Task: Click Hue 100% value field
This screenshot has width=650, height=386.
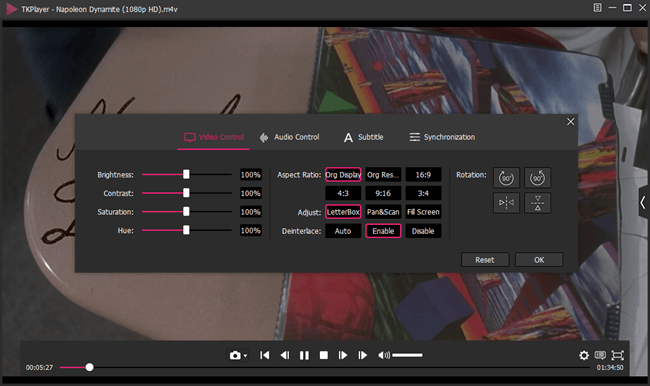Action: point(251,231)
